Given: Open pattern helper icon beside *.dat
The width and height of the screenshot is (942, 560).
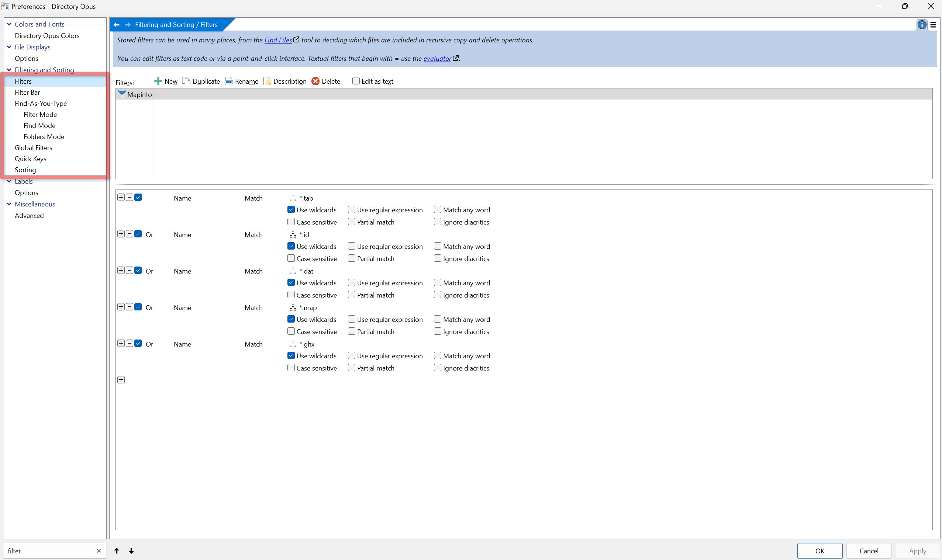Looking at the screenshot, I should (x=293, y=271).
